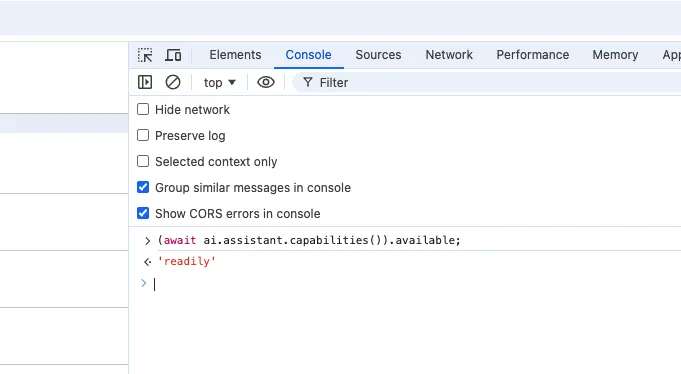Switch to the Memory tab
This screenshot has height=374, width=681.
(615, 55)
